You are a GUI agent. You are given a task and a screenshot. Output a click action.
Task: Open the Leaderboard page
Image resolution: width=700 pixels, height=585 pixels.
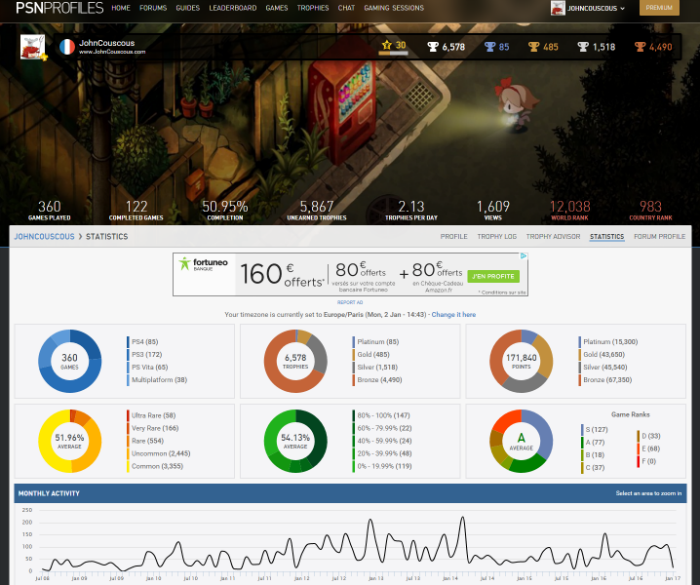pos(233,8)
